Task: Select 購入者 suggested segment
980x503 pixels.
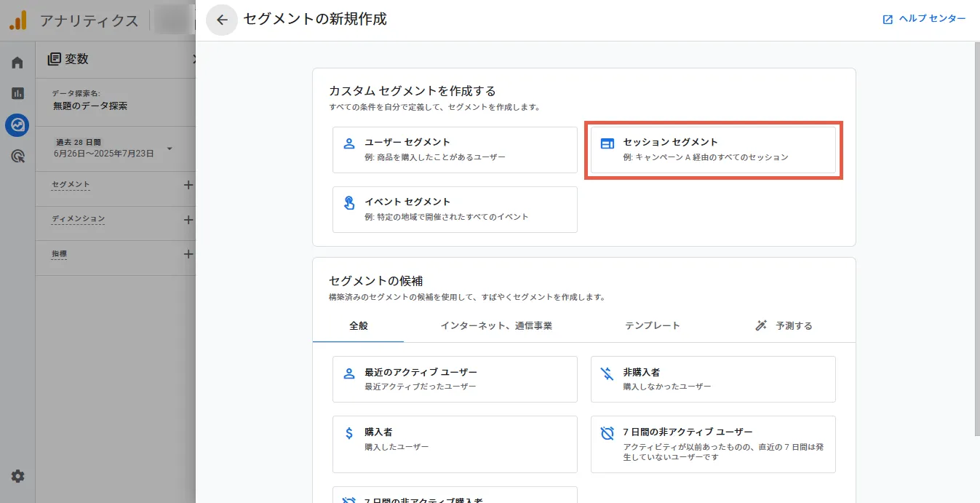Action: (455, 444)
